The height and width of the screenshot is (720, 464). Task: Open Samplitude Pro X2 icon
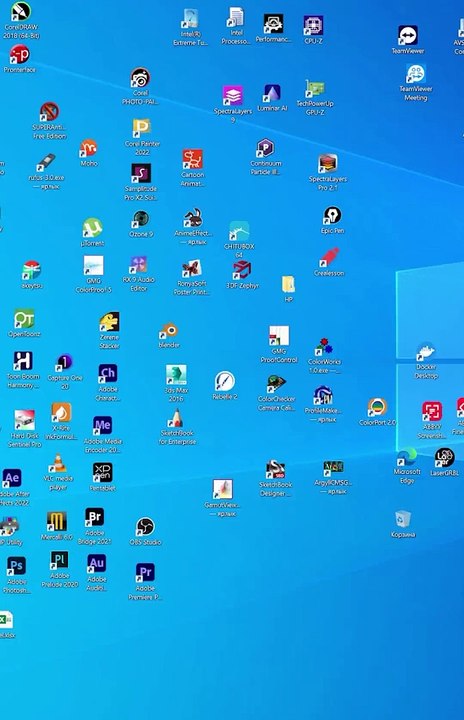[x=141, y=174]
